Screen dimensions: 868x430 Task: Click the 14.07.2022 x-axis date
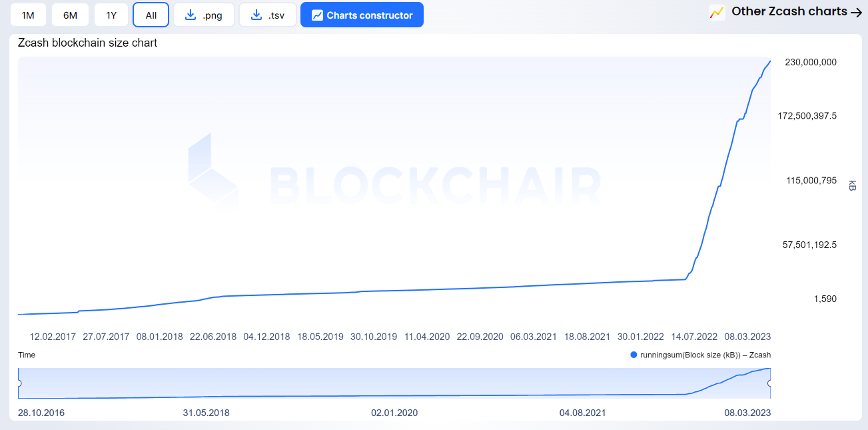pyautogui.click(x=694, y=337)
